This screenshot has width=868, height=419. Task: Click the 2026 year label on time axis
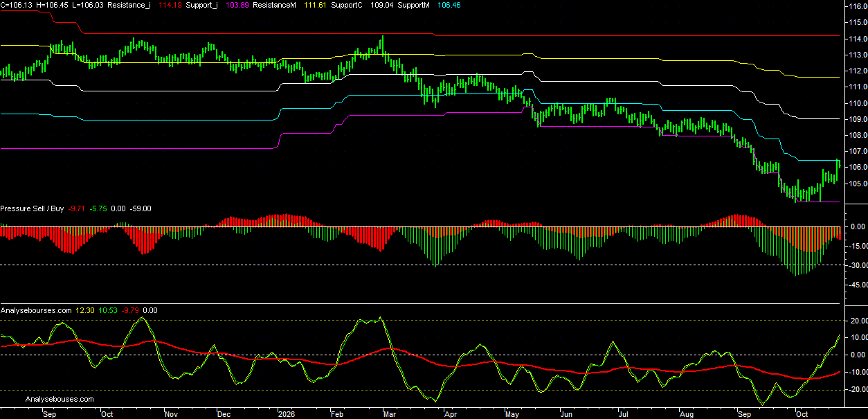[x=286, y=414]
